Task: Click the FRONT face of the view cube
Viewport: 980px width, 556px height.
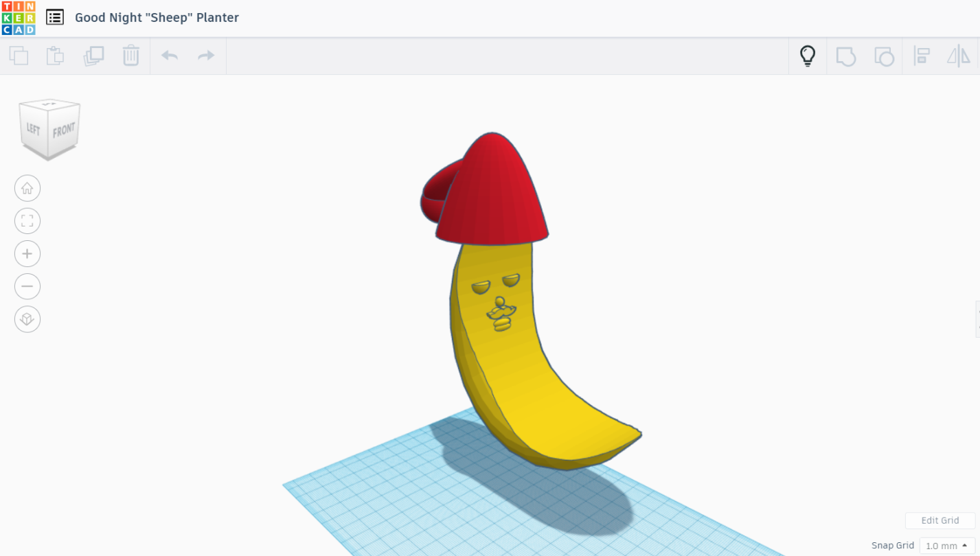Action: [x=64, y=130]
